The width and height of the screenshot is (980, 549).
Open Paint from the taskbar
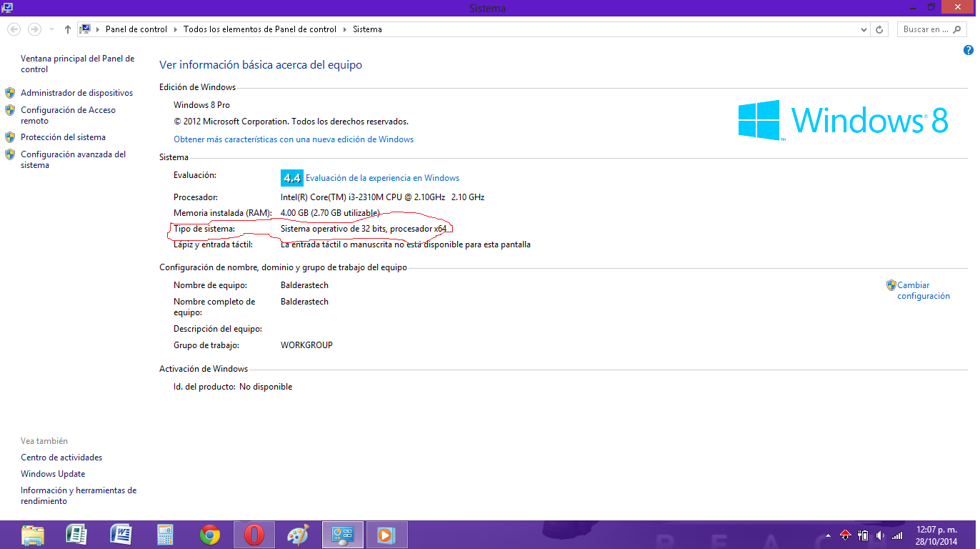pyautogui.click(x=298, y=534)
